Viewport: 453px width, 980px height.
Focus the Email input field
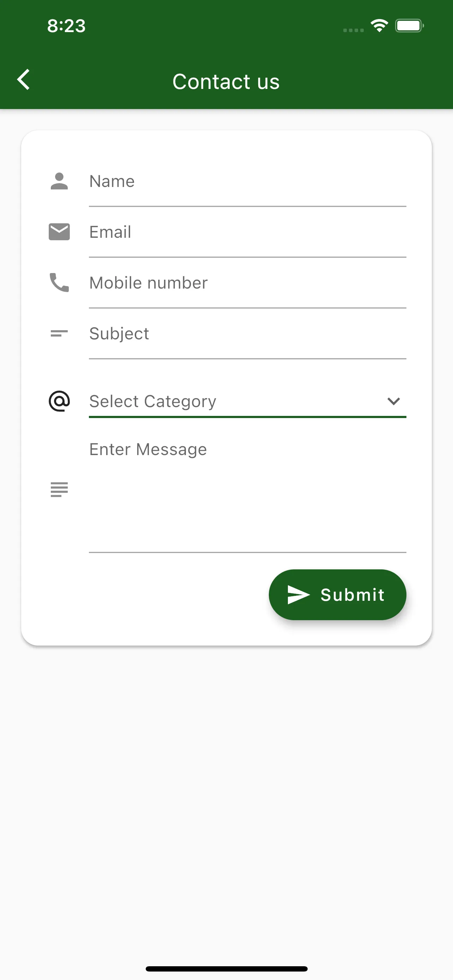[248, 232]
